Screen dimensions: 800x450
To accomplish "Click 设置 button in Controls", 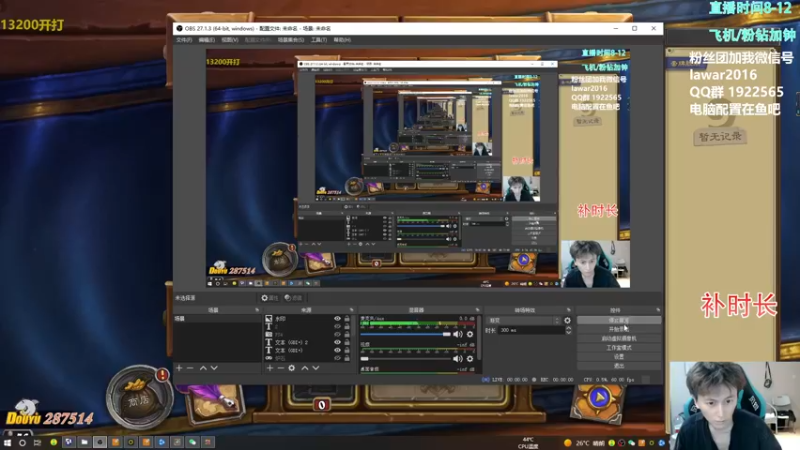I will 619,357.
